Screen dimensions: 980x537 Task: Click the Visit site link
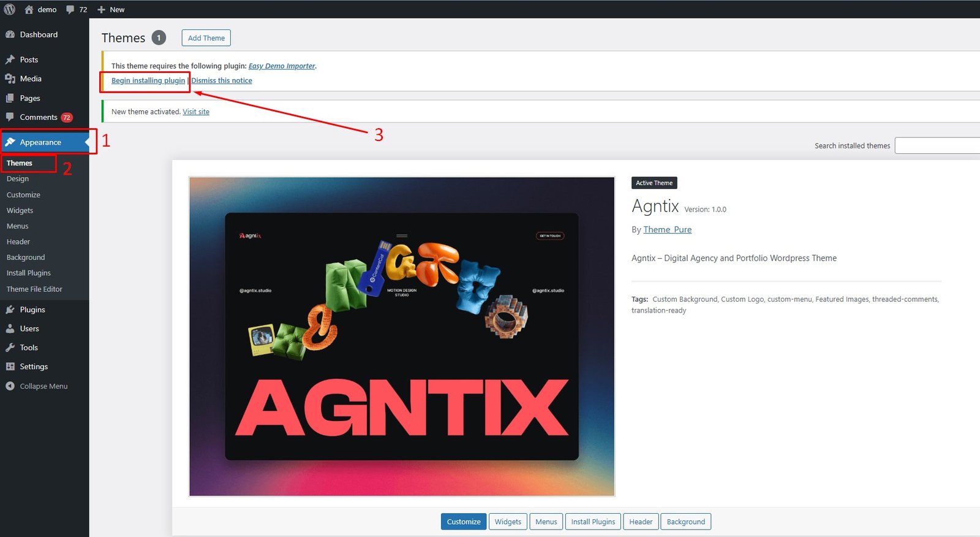coord(196,112)
